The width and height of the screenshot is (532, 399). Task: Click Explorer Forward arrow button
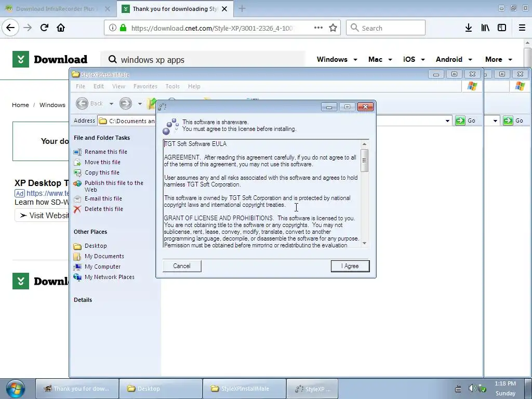tap(126, 103)
